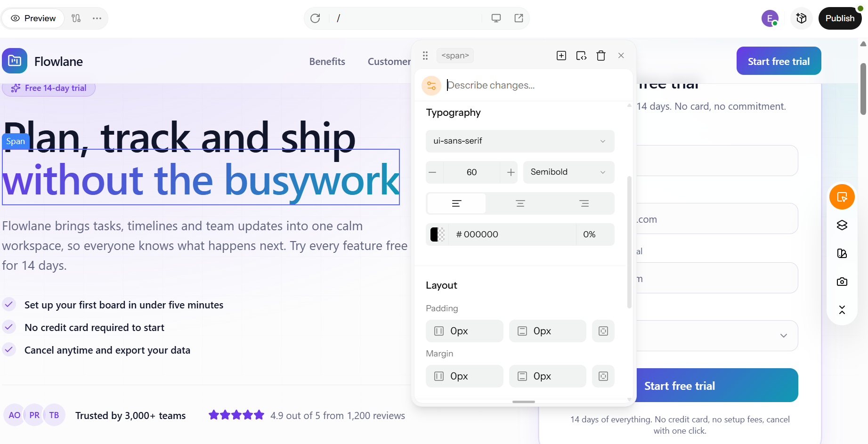Open the text color swatch picker

coord(438,234)
